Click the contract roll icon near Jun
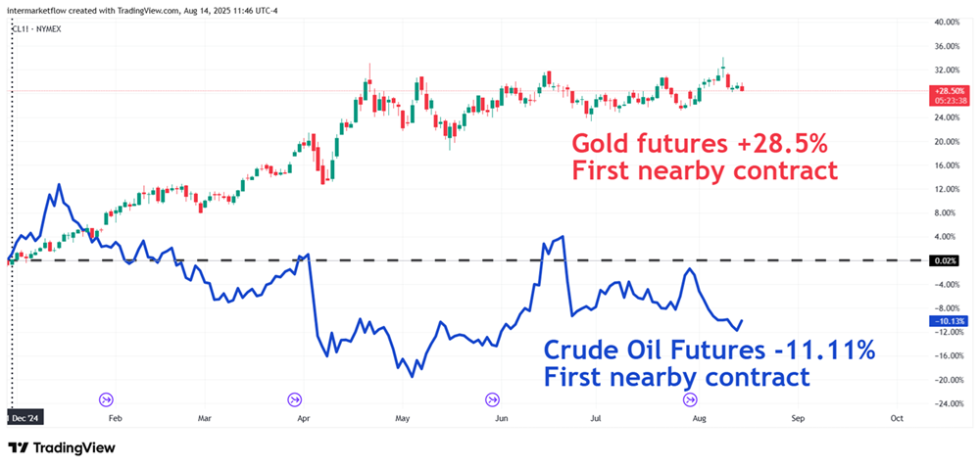The height and width of the screenshot is (468, 980). [493, 398]
